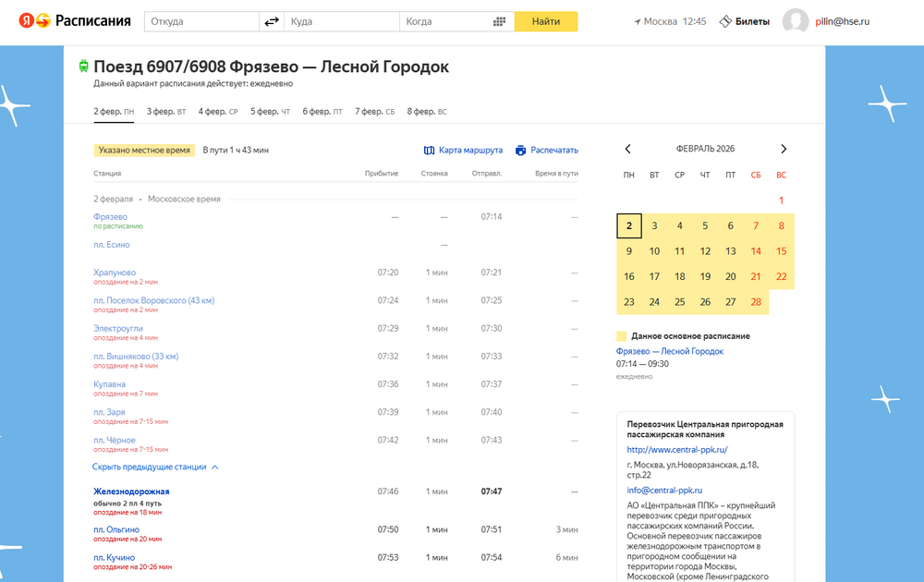
Task: Switch to the 3 февр. ВТ tab
Action: [166, 112]
